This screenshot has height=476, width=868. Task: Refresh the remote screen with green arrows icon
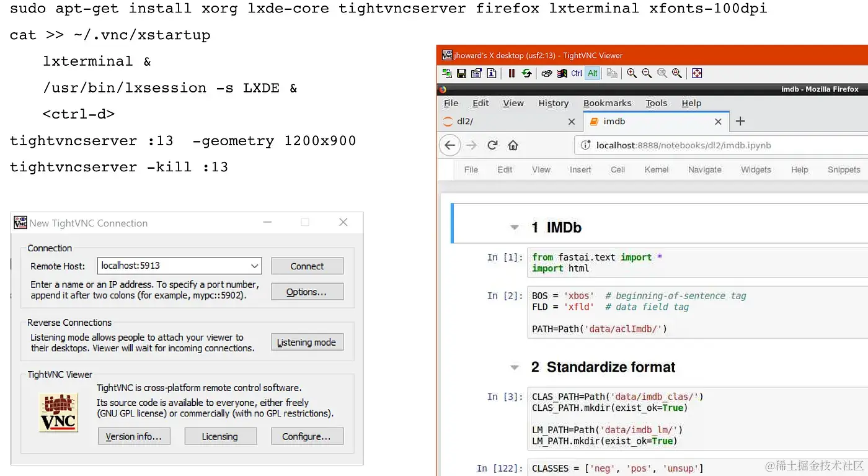coord(526,73)
